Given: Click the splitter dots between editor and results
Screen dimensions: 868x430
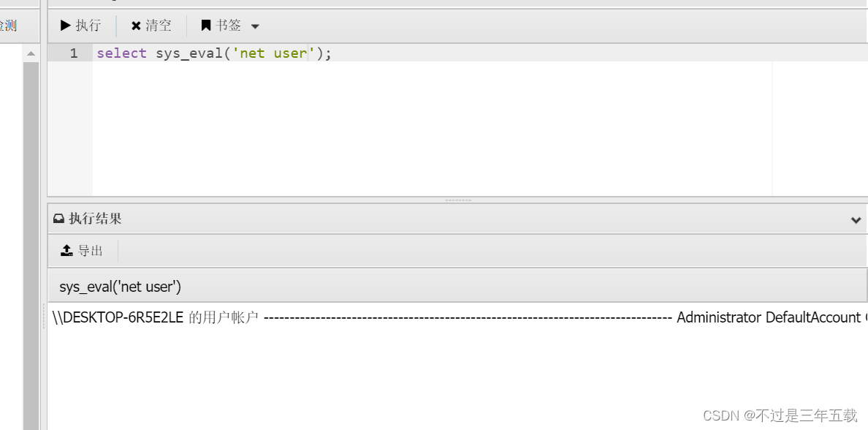Looking at the screenshot, I should (458, 199).
